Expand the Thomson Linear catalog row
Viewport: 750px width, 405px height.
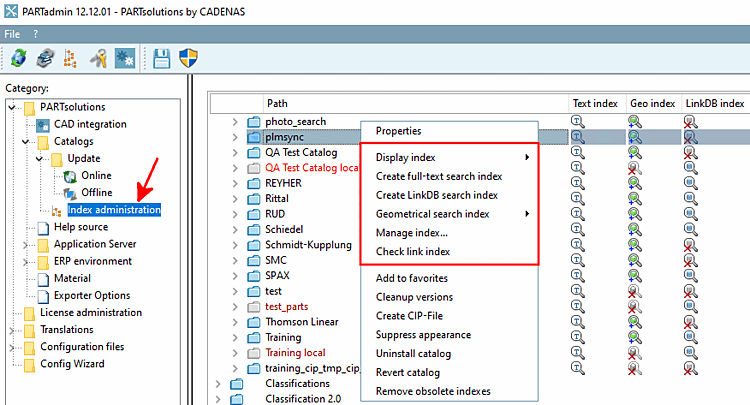pyautogui.click(x=235, y=322)
